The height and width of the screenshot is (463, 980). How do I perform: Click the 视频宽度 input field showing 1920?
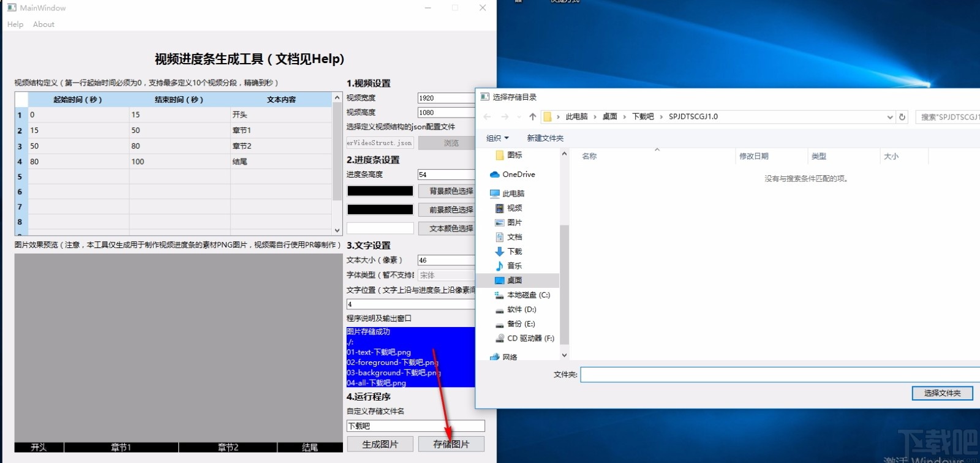447,98
